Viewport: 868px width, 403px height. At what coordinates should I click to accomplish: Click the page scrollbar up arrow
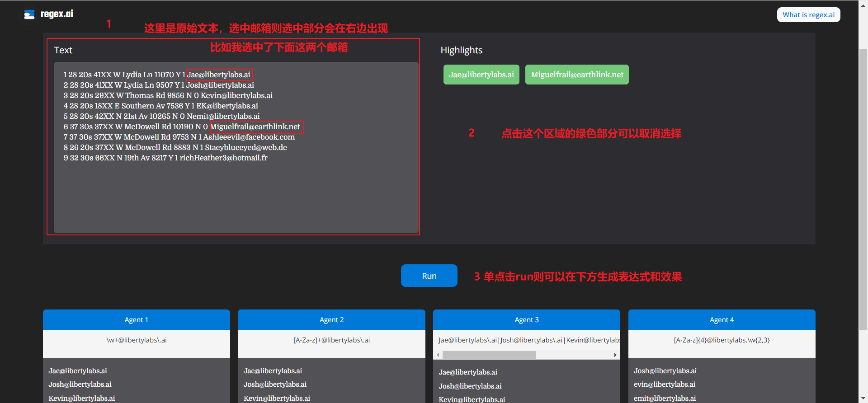click(x=863, y=4)
